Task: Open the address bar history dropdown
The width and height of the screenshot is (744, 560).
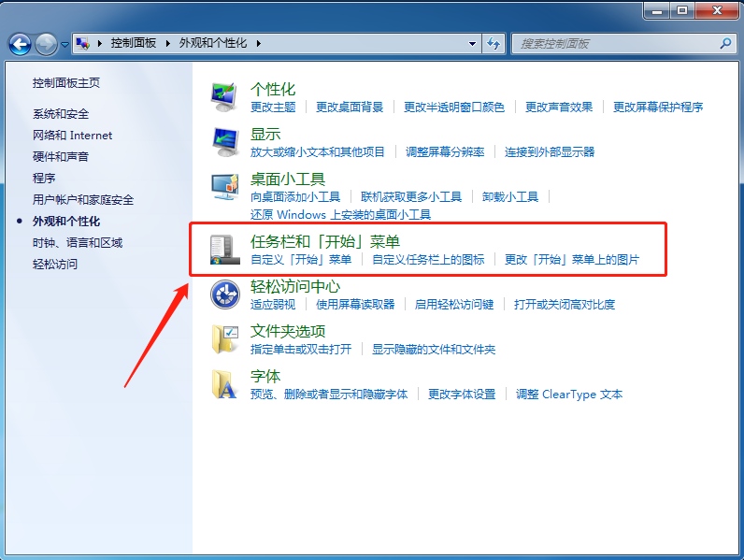Action: (472, 44)
